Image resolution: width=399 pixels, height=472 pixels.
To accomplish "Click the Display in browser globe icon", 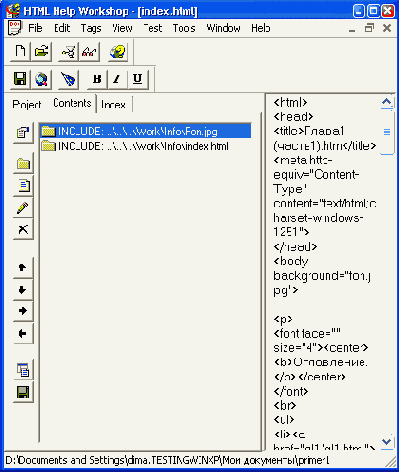I will coord(41,79).
